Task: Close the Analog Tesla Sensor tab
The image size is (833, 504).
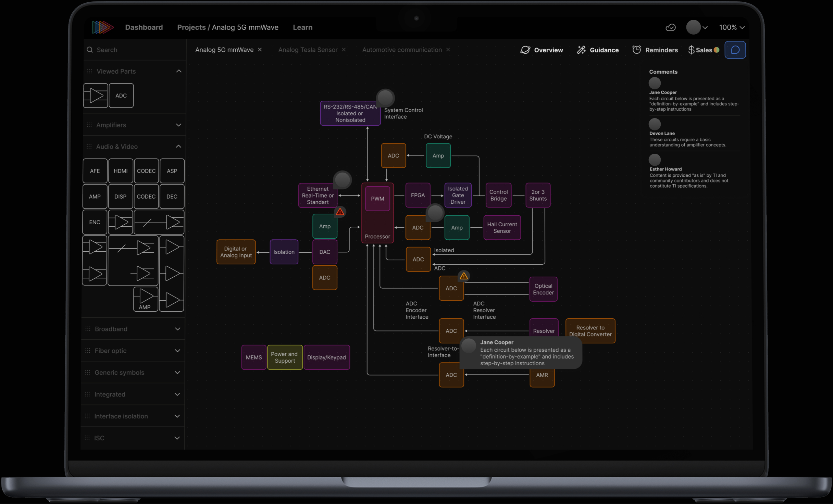Action: coord(344,50)
